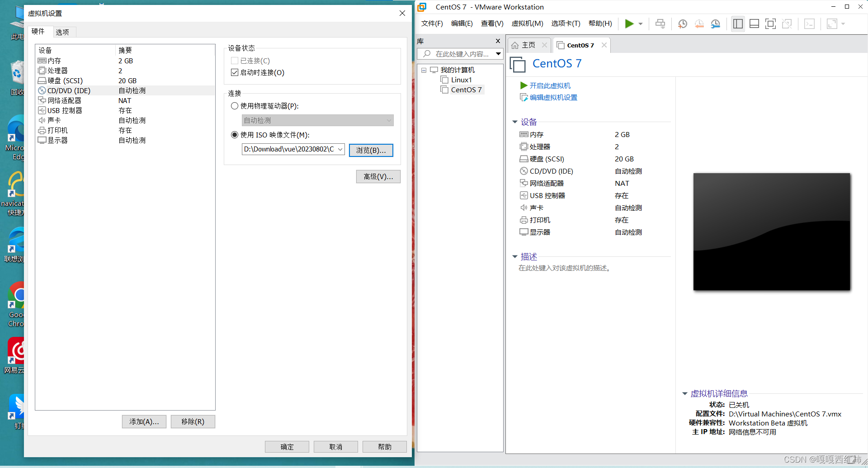Click the send Ctrl+Alt+Del toolbar icon

coord(660,24)
